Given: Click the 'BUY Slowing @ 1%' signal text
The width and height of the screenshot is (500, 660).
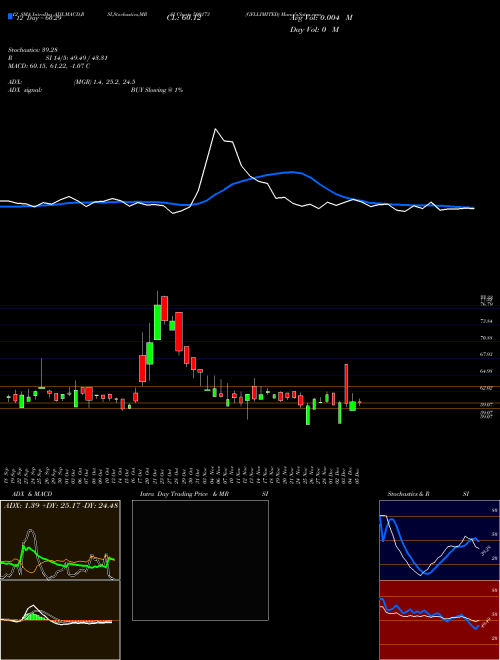Looking at the screenshot, I should pos(157,90).
